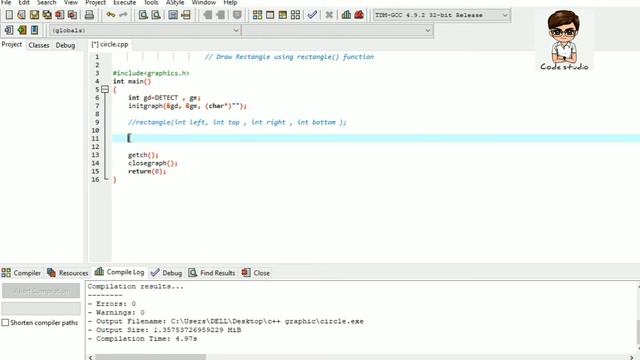
Task: Open the AStyle menu
Action: [x=175, y=2]
